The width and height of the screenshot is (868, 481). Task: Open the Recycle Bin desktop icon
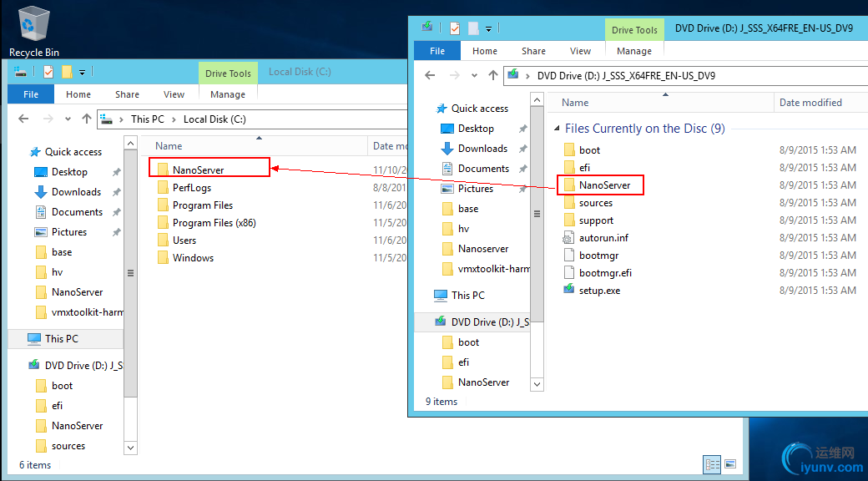33,32
